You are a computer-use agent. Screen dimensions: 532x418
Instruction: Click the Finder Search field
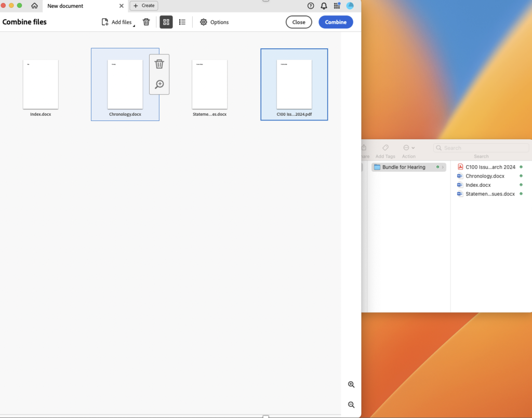point(481,148)
